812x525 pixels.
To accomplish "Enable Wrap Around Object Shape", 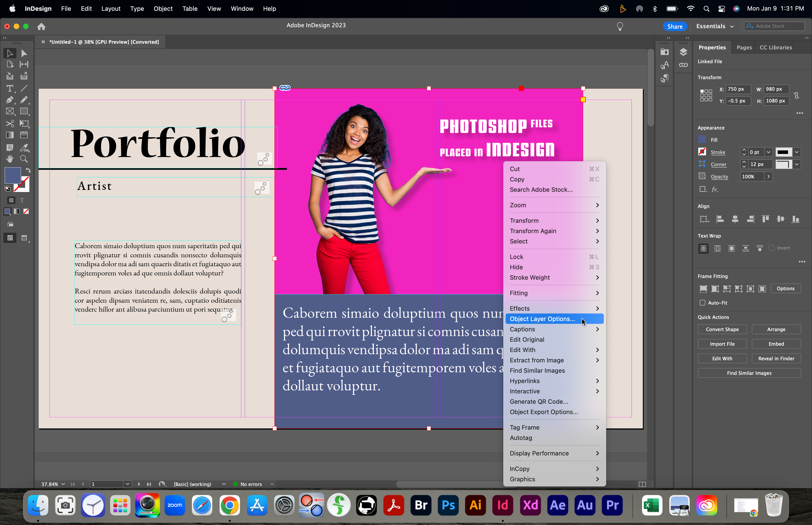I will pos(731,248).
